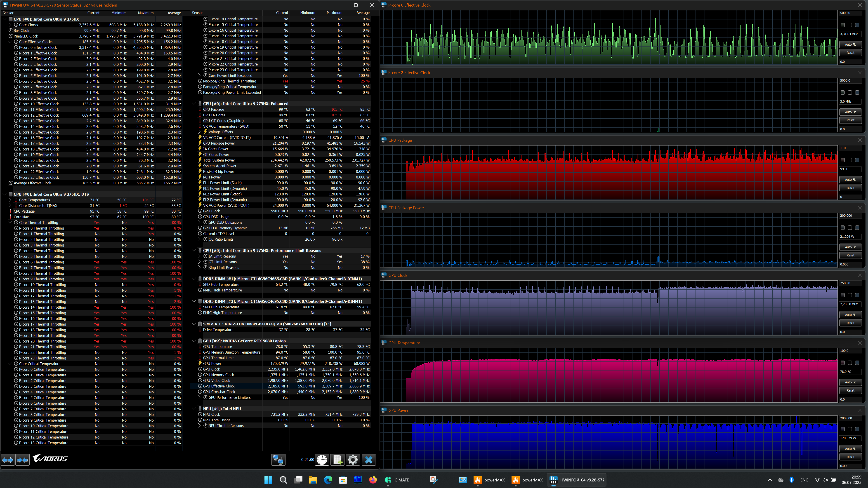
Task: Click the shrink columns inward-arrows icon
Action: coord(23,459)
